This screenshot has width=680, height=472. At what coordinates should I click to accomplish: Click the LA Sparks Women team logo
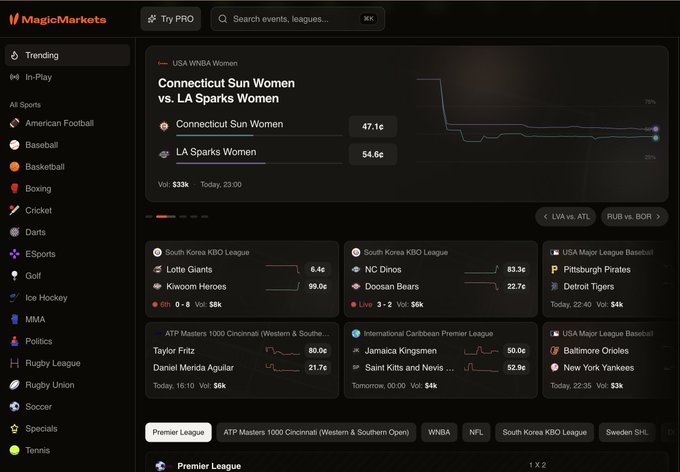(164, 154)
